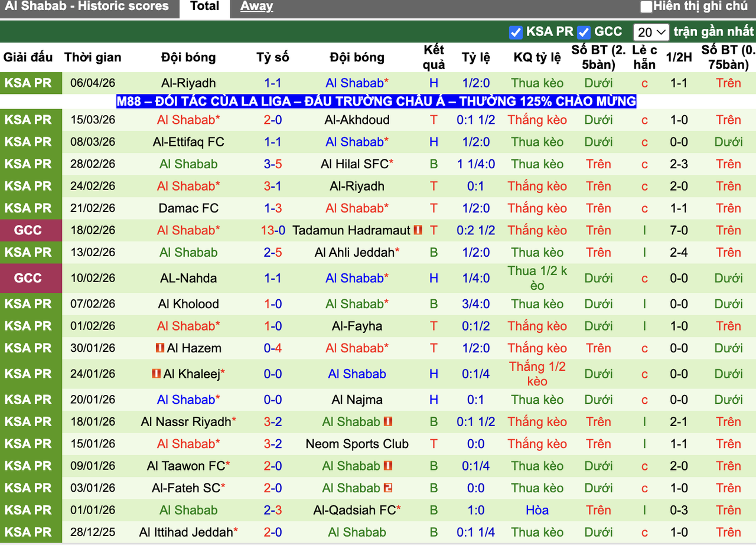
Task: Click date 24/02/26 in the table
Action: coord(93,187)
